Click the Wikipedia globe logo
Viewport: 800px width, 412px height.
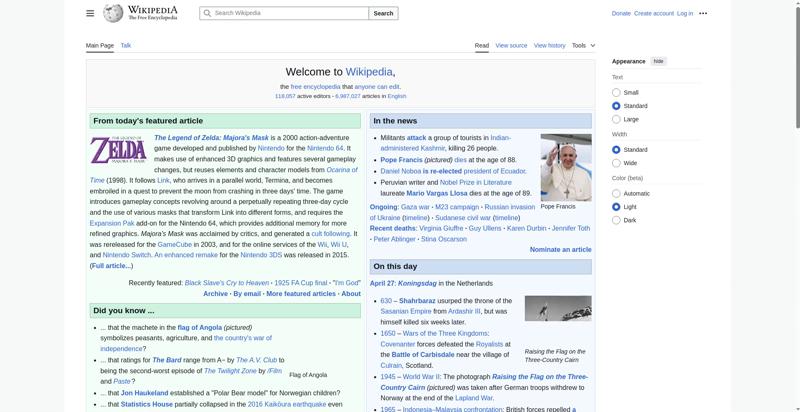click(113, 13)
